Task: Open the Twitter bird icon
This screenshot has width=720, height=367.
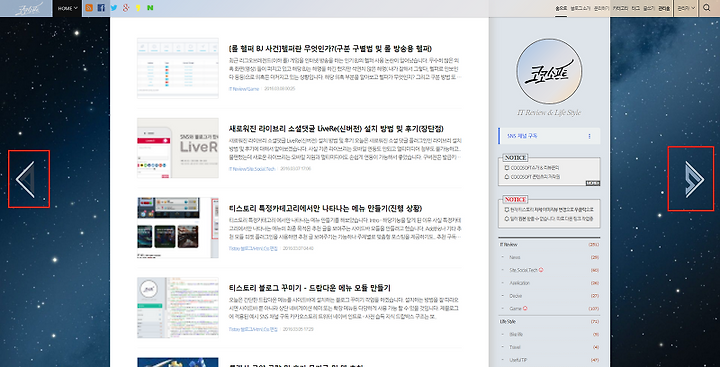Action: click(x=114, y=8)
